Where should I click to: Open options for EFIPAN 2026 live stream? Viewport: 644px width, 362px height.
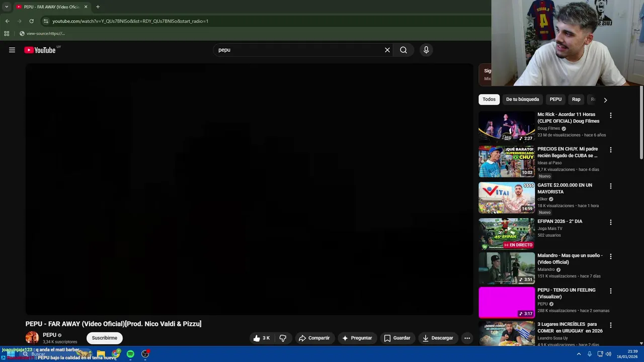(x=611, y=222)
